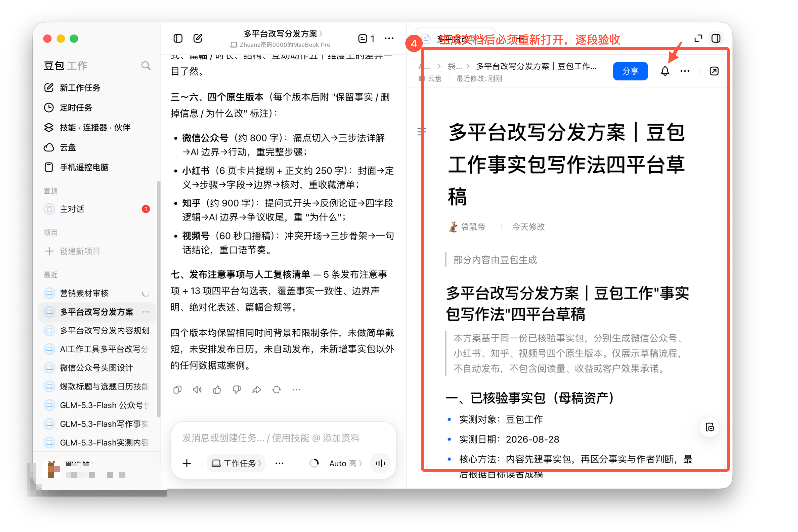
Task: Regenerate the reply
Action: (277, 390)
